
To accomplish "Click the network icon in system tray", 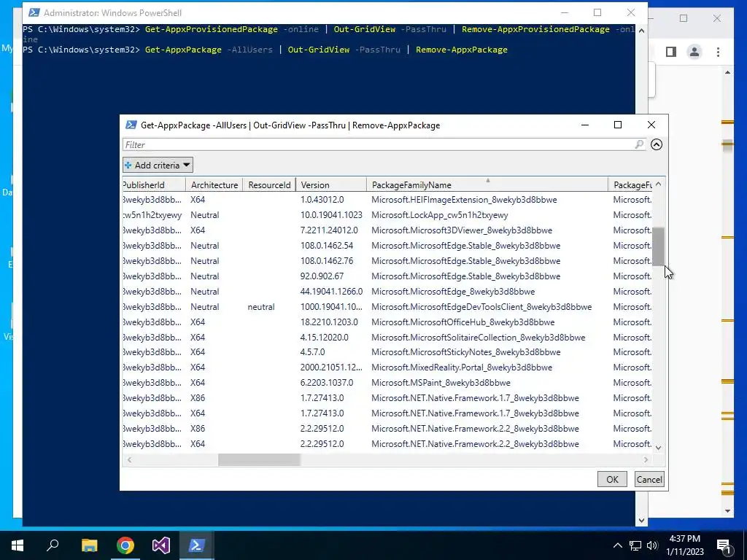I will [x=635, y=545].
